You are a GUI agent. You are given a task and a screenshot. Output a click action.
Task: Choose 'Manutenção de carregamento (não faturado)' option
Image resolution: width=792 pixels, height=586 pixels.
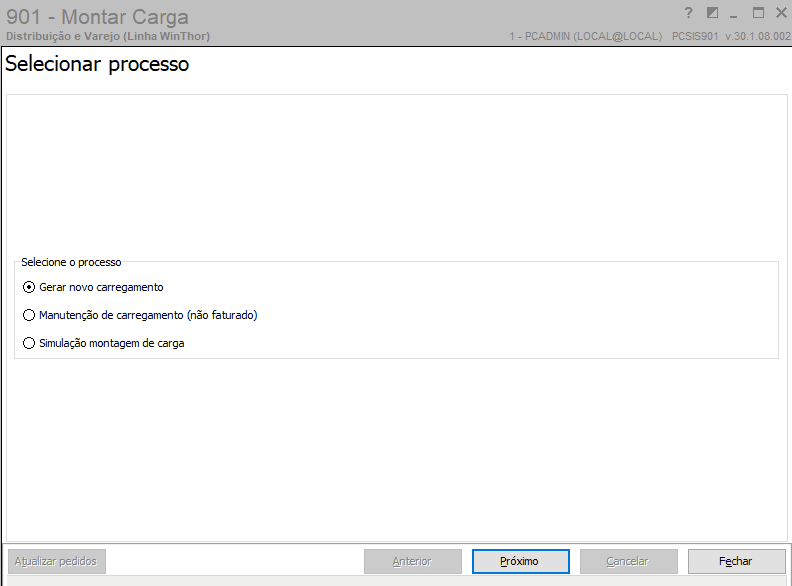pos(29,315)
